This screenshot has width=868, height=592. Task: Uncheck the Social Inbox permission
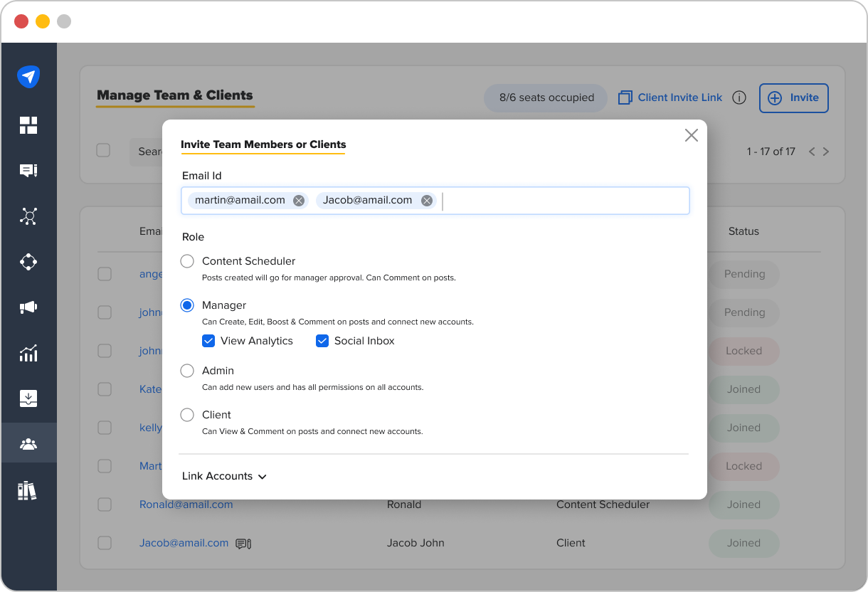point(322,341)
